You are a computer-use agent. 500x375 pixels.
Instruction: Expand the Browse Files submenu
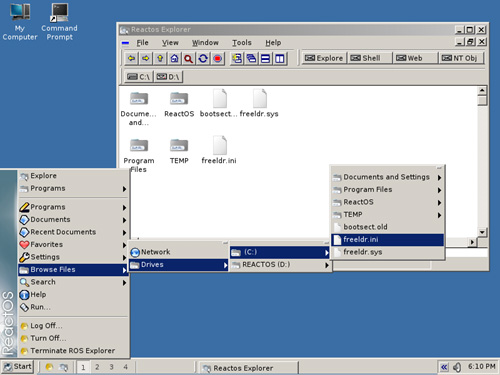73,270
